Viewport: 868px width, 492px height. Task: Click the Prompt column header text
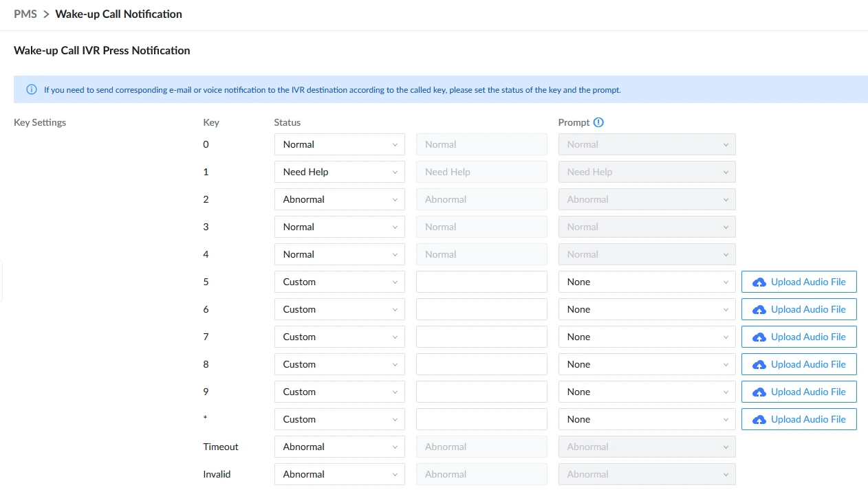coord(574,122)
